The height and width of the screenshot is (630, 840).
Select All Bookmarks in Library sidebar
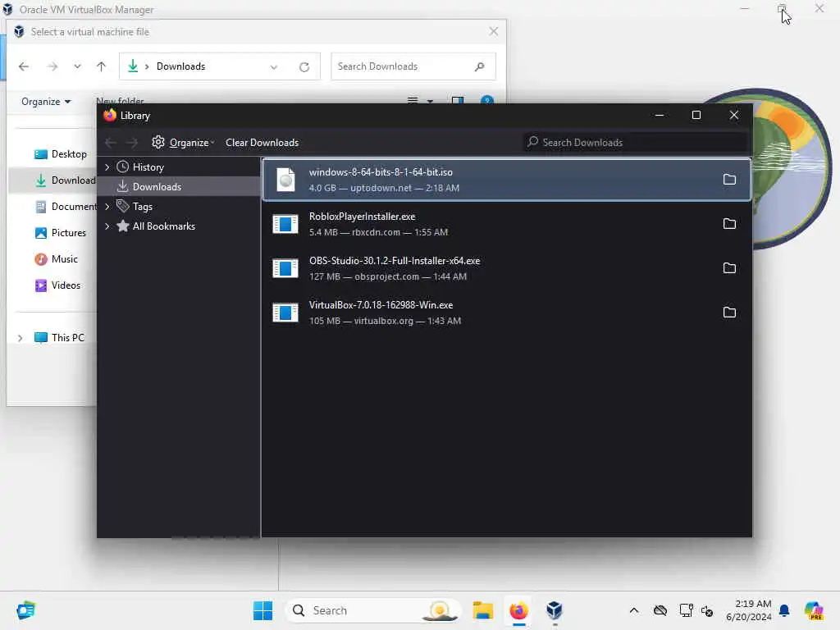[163, 226]
